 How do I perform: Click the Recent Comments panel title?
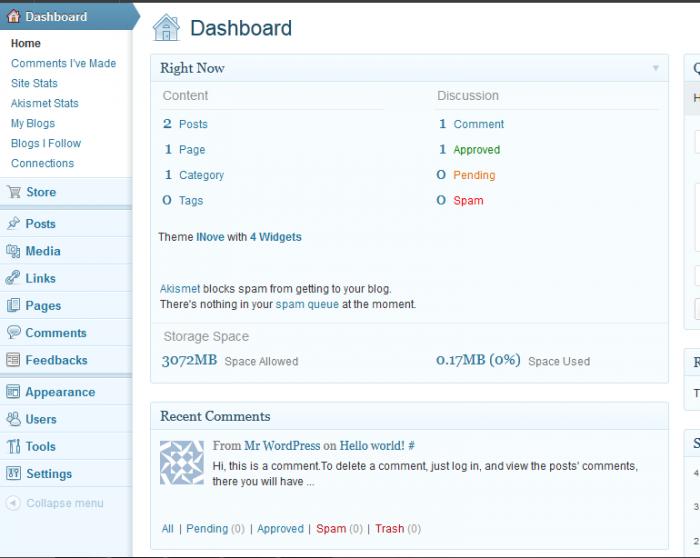215,416
